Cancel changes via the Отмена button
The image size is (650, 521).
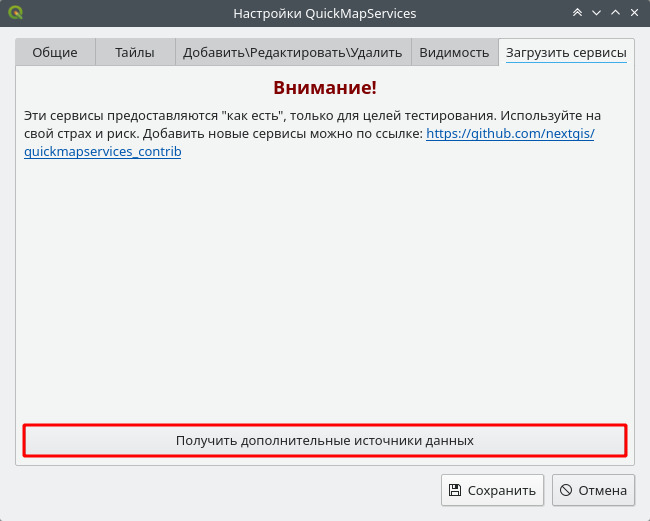pos(594,490)
